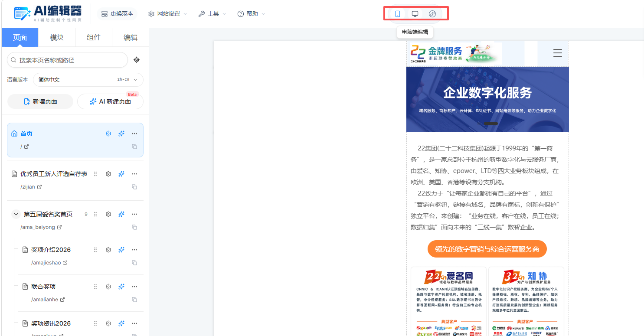Expand the 网站设置 menu
The height and width of the screenshot is (336, 644).
[x=167, y=14]
